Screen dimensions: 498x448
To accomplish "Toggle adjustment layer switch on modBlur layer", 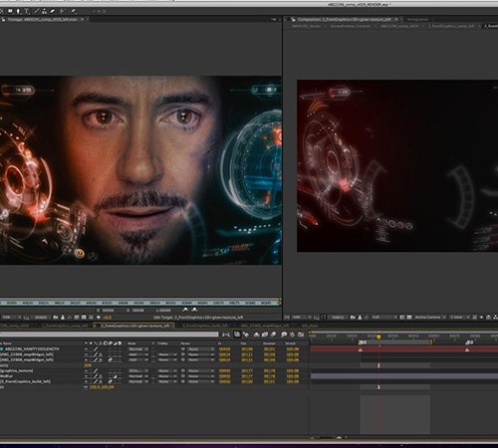I will [115, 376].
